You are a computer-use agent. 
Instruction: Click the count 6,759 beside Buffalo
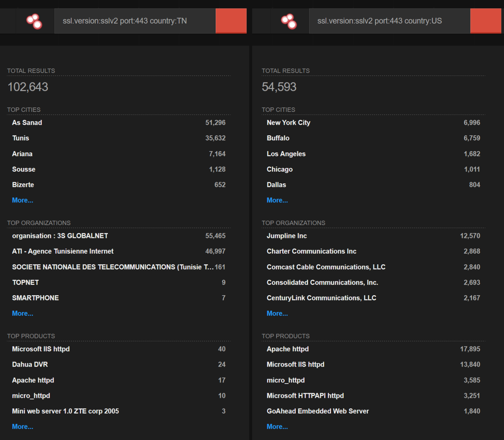(x=472, y=138)
